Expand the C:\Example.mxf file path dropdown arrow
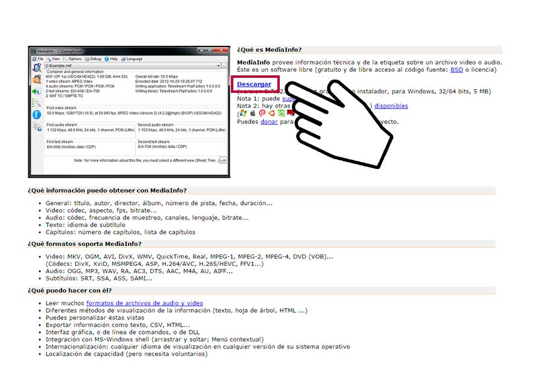 pos(218,65)
